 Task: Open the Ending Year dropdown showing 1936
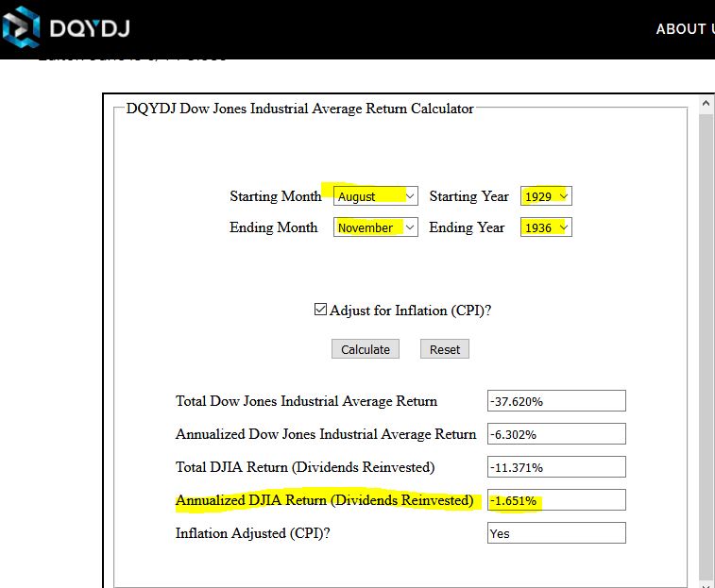pyautogui.click(x=546, y=227)
